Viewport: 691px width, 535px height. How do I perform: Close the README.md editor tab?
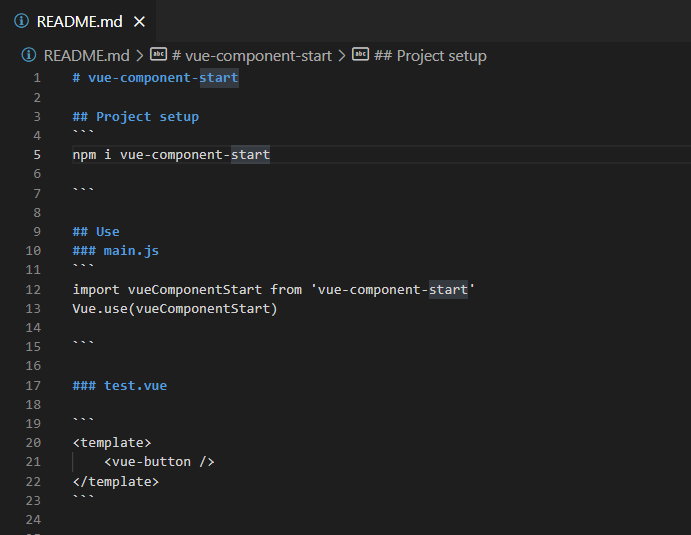[x=139, y=21]
